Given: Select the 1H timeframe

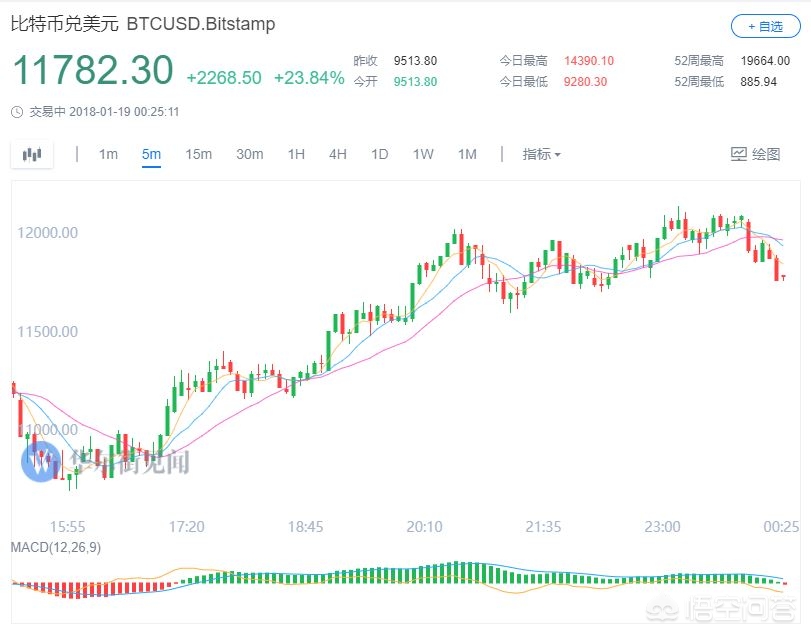Looking at the screenshot, I should (296, 154).
